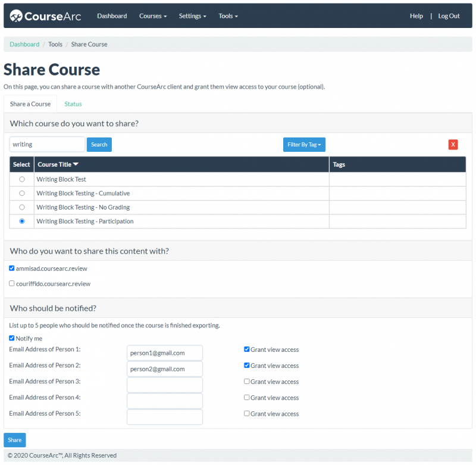The width and height of the screenshot is (476, 465).
Task: Click the Search button
Action: point(99,145)
